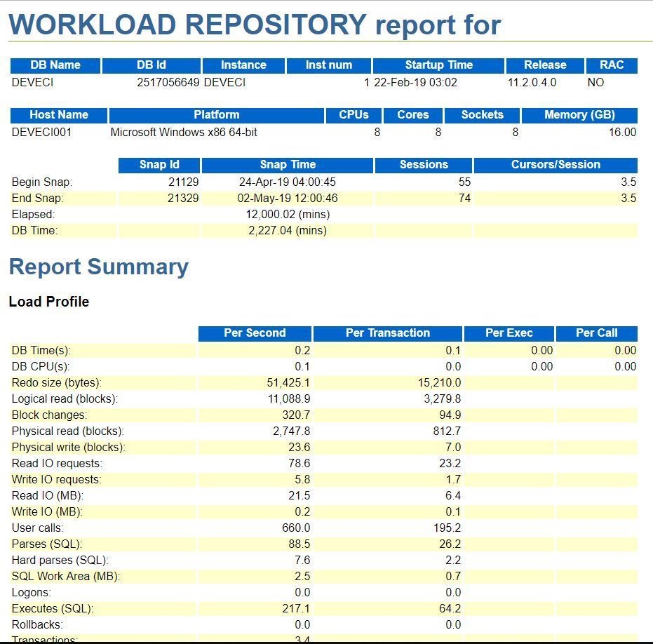653x644 pixels.
Task: Select the Physical read per transaction 812.7
Action: point(447,431)
